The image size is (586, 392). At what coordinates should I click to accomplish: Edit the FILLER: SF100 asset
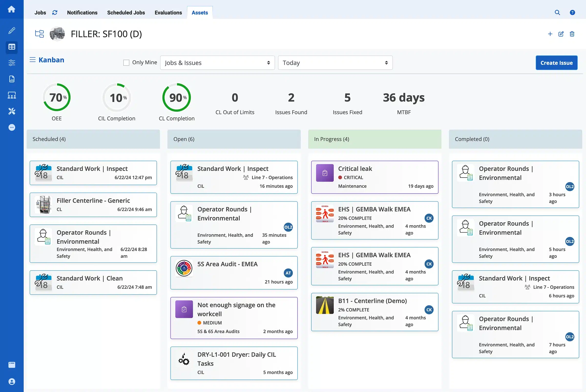tap(561, 34)
